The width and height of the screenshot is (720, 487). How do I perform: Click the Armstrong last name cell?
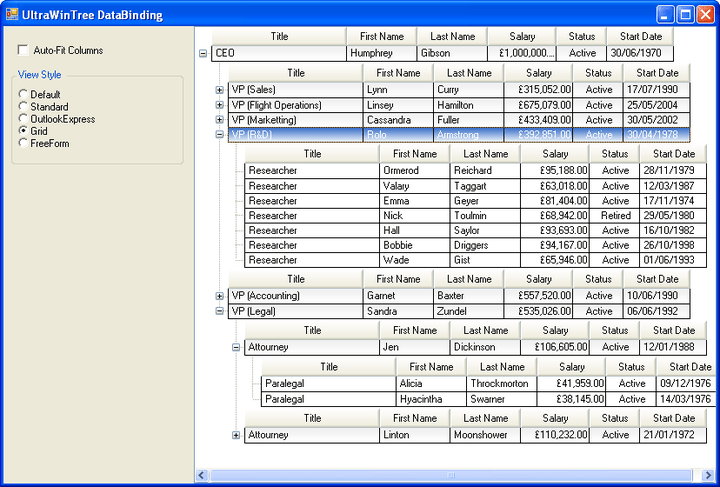pyautogui.click(x=469, y=134)
